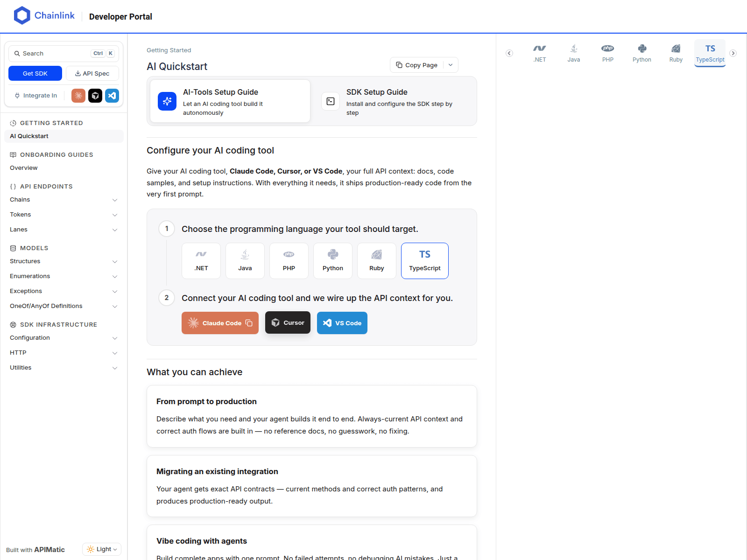Click the Cursor connect button
This screenshot has height=560, width=747.
(x=288, y=322)
